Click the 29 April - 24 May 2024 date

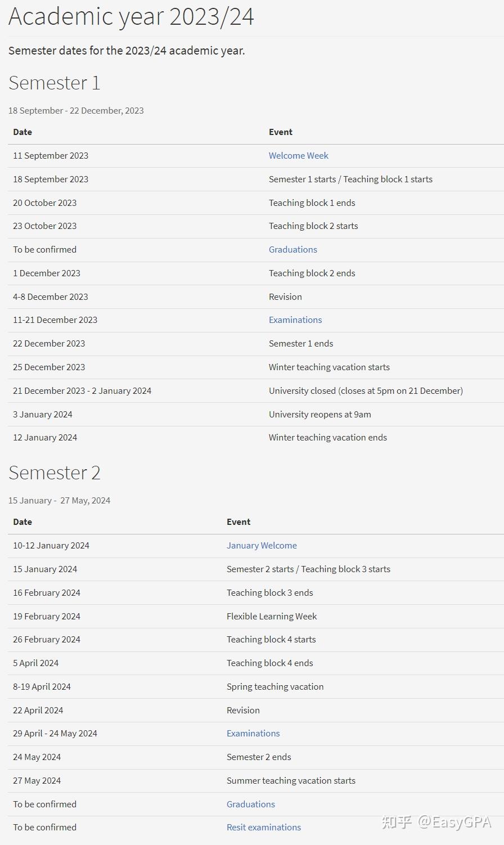[x=55, y=734]
